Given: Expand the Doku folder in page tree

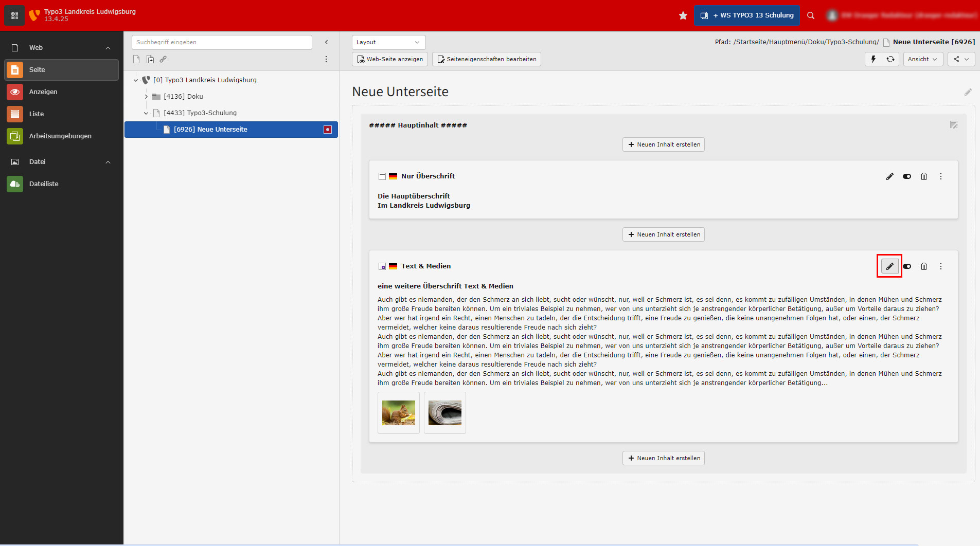Looking at the screenshot, I should pyautogui.click(x=146, y=97).
